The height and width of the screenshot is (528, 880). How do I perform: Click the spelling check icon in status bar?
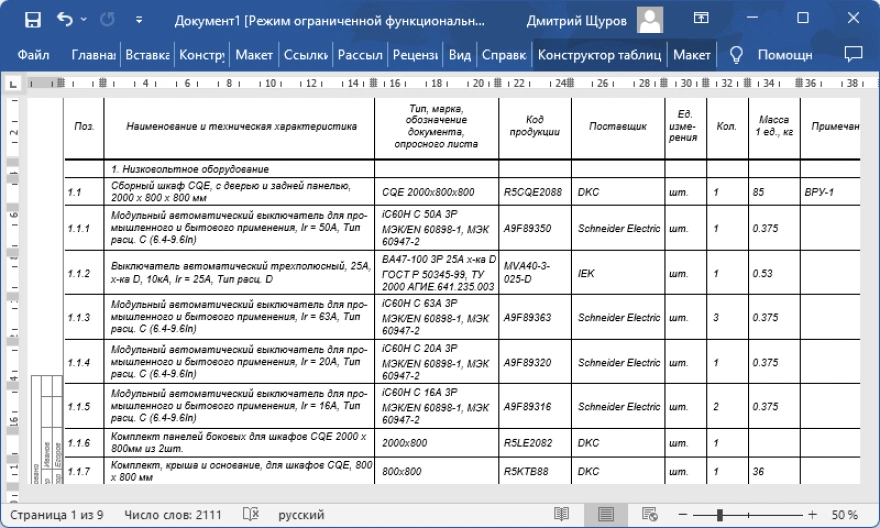(x=251, y=515)
